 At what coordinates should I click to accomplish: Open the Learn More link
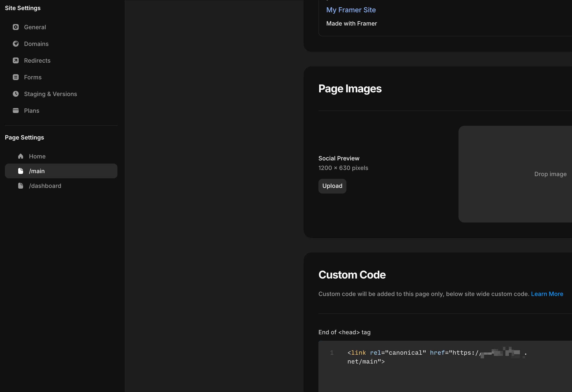pos(547,294)
